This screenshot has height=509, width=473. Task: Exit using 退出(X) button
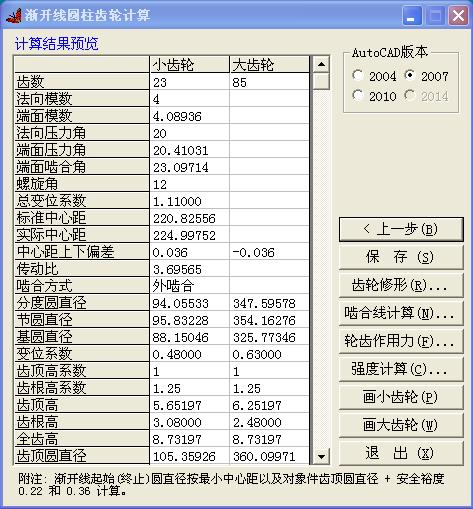[x=401, y=453]
